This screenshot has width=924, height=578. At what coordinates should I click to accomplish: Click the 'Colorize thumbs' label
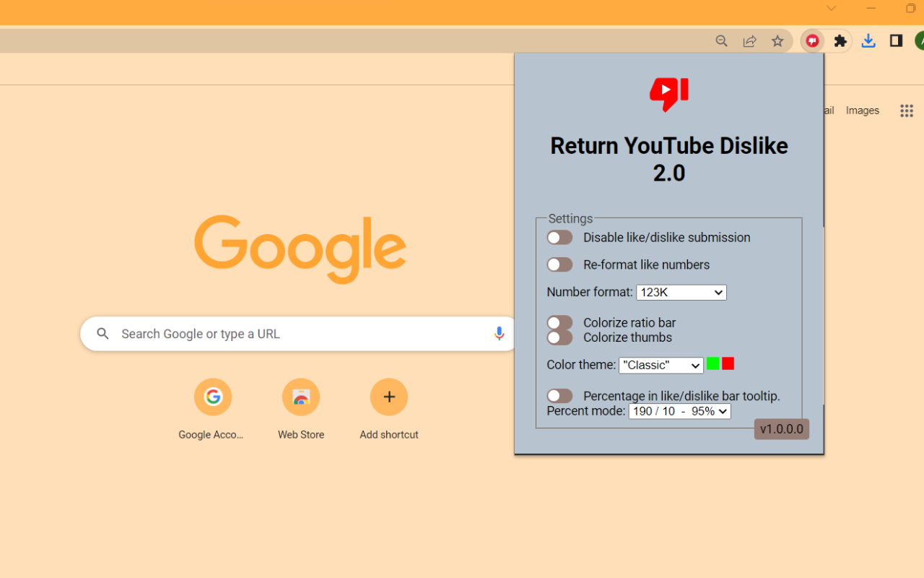[x=627, y=337]
